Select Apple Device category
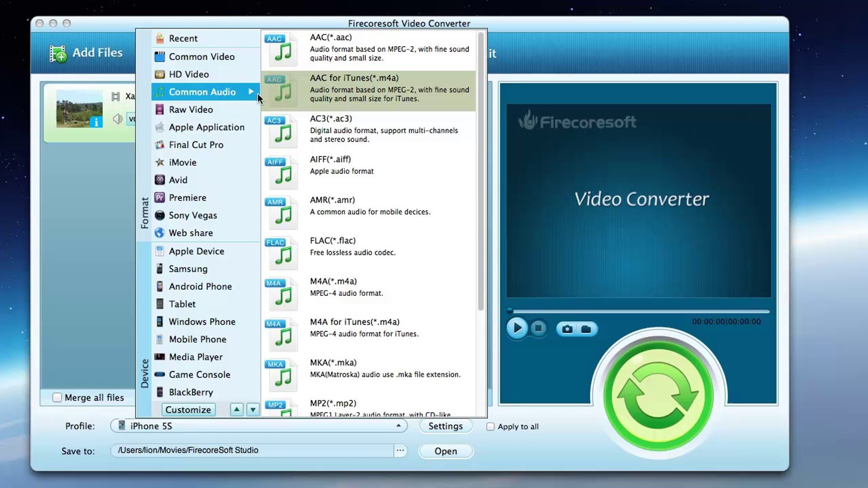This screenshot has width=868, height=488. pyautogui.click(x=196, y=251)
